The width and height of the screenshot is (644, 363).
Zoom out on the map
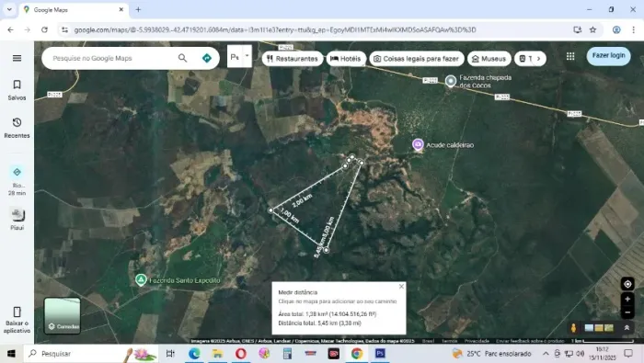tap(627, 312)
